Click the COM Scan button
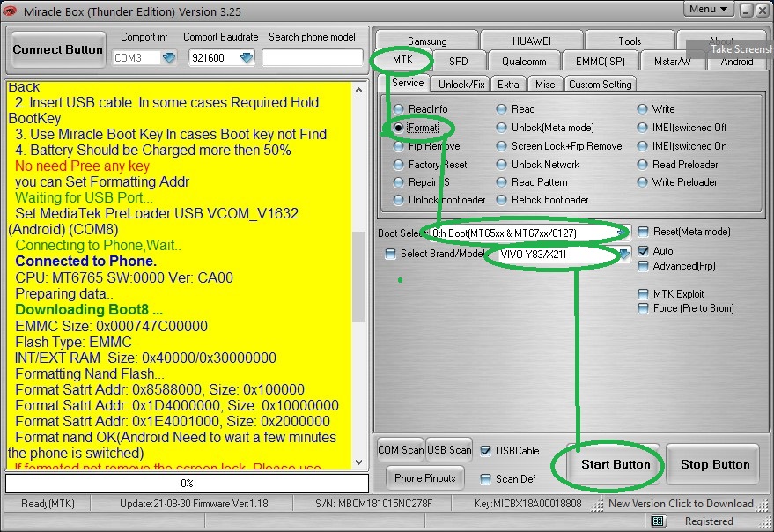The height and width of the screenshot is (532, 774). [401, 450]
